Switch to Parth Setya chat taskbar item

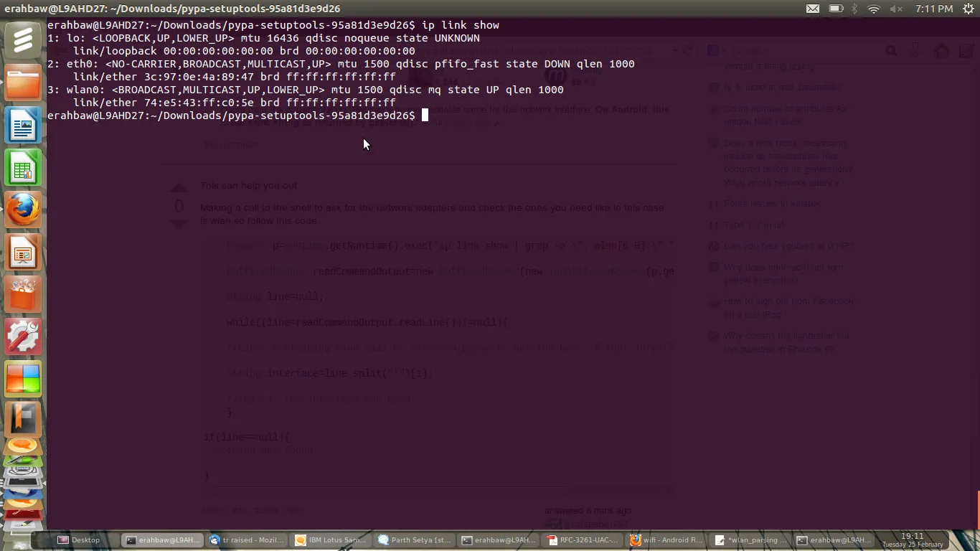[x=416, y=540]
